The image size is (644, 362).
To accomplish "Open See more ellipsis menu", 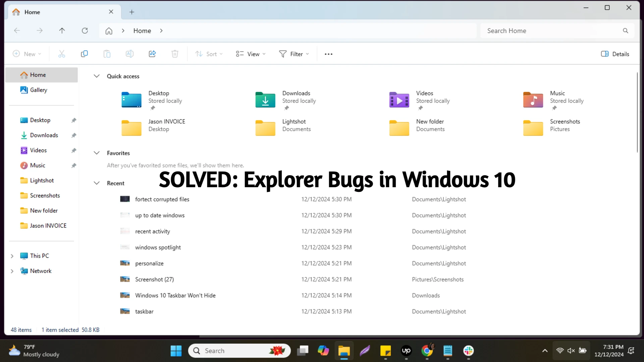I will [328, 54].
